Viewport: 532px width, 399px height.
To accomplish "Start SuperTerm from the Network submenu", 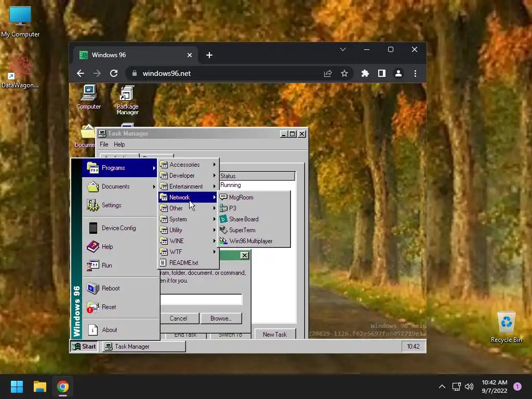I will pyautogui.click(x=254, y=230).
